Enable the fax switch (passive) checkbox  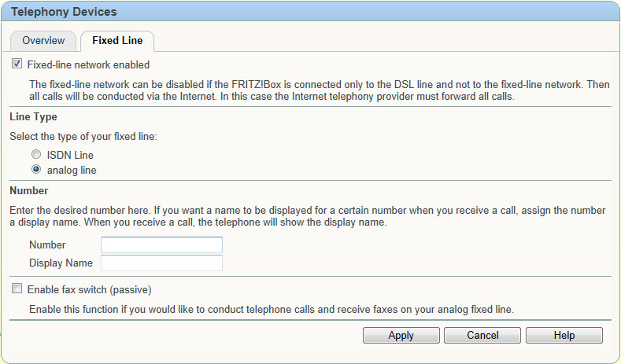click(x=17, y=288)
